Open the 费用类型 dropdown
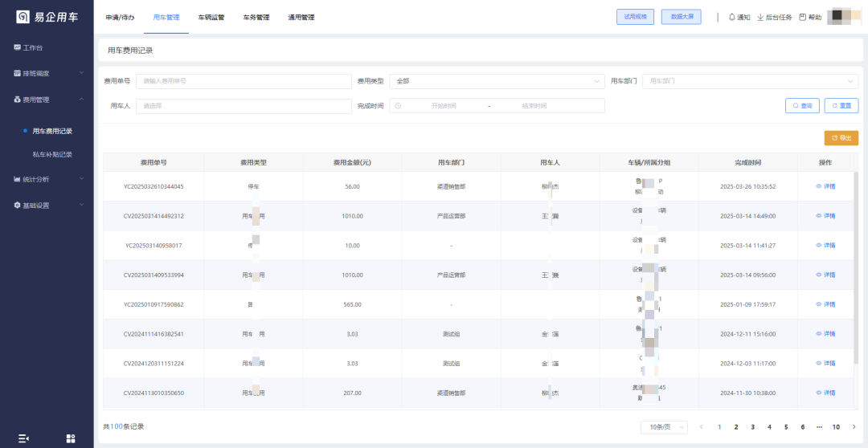Screen dimensions: 868x448 (497, 81)
